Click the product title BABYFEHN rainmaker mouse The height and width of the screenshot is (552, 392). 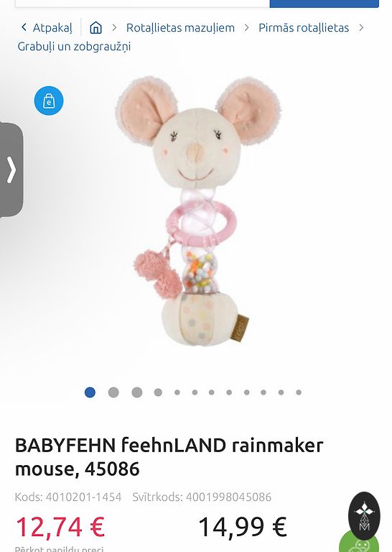(169, 456)
